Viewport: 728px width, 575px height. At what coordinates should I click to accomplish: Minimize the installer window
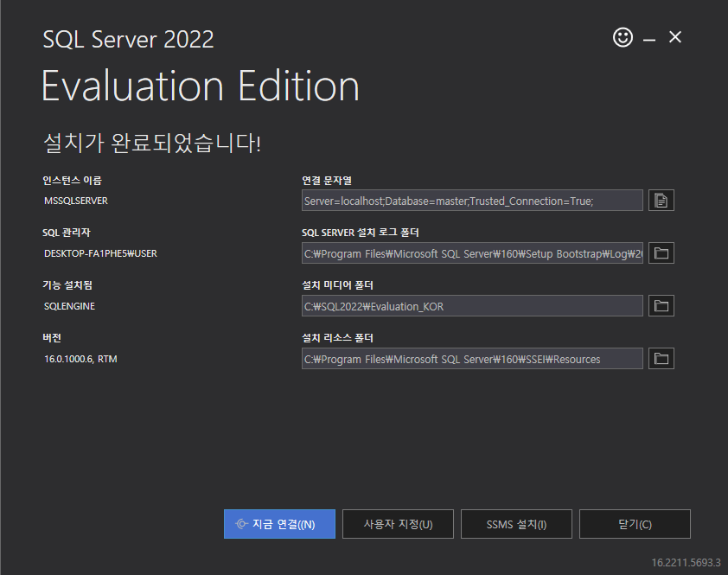coord(649,38)
